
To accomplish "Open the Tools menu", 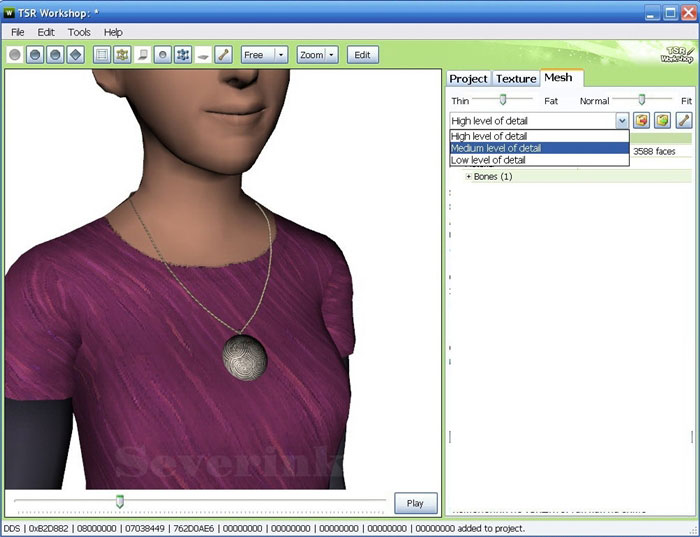I will [79, 32].
